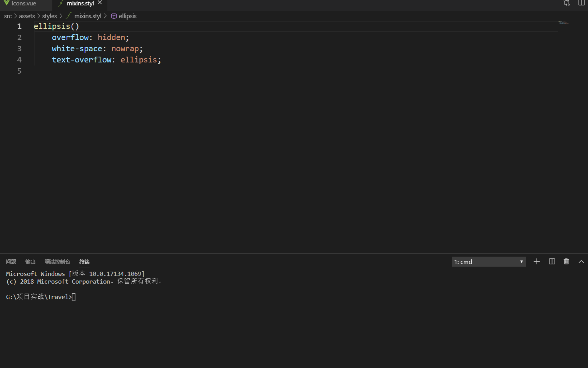Click line number 3 in the editor

[19, 49]
